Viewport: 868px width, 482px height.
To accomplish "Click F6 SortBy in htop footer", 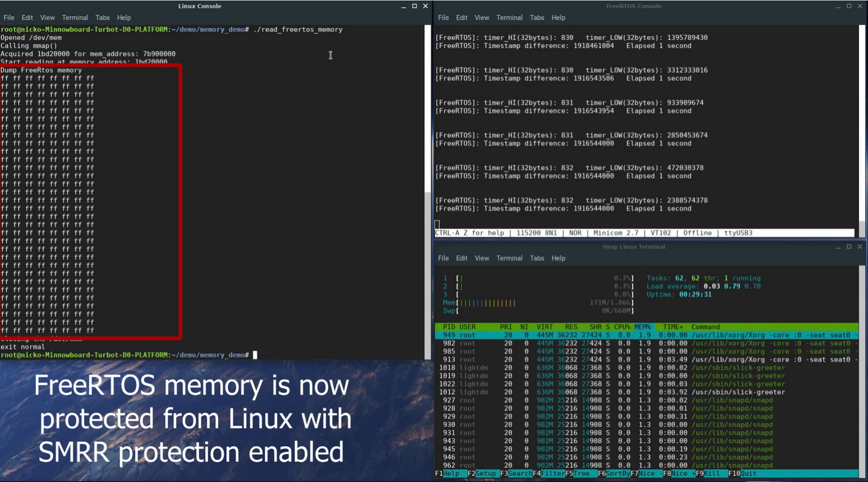I will 614,474.
